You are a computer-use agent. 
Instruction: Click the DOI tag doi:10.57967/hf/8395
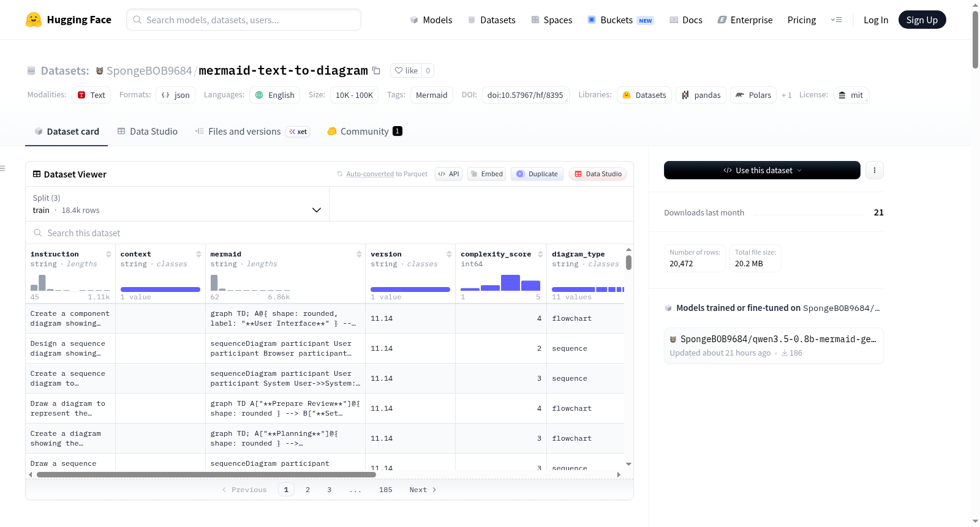tap(526, 95)
